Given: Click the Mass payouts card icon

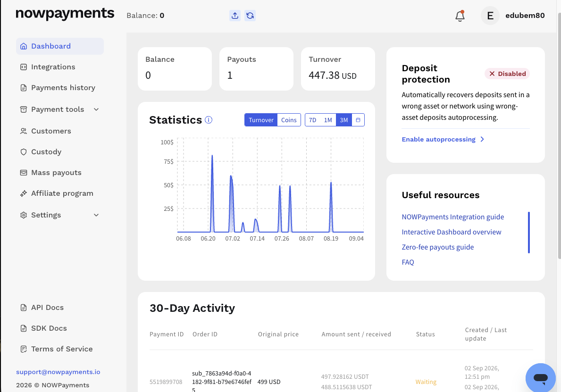Looking at the screenshot, I should point(24,172).
